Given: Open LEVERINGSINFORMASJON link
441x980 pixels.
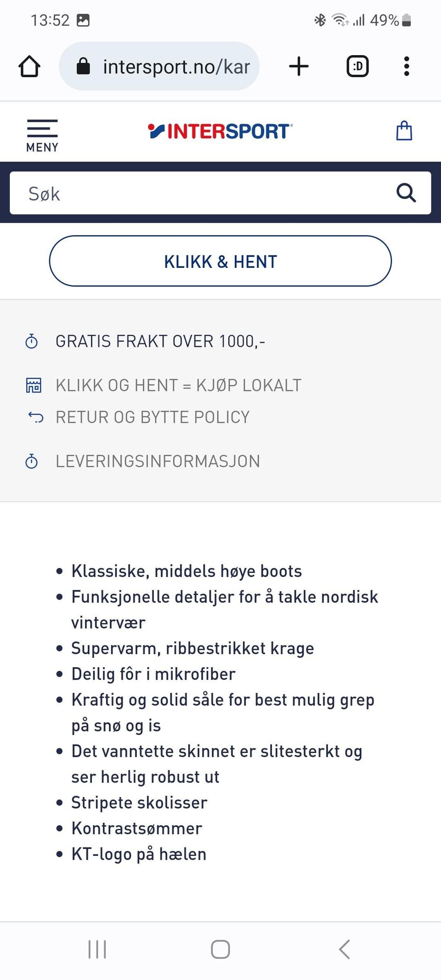Looking at the screenshot, I should 158,461.
